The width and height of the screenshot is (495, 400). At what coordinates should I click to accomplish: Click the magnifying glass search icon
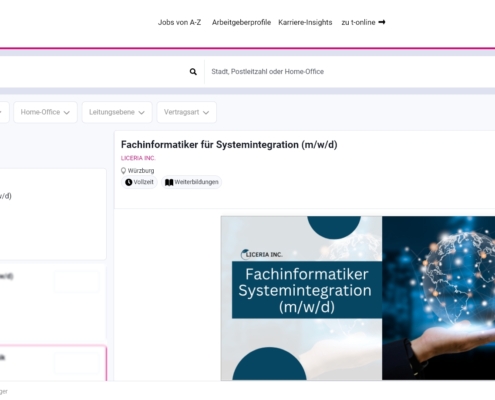click(x=193, y=72)
